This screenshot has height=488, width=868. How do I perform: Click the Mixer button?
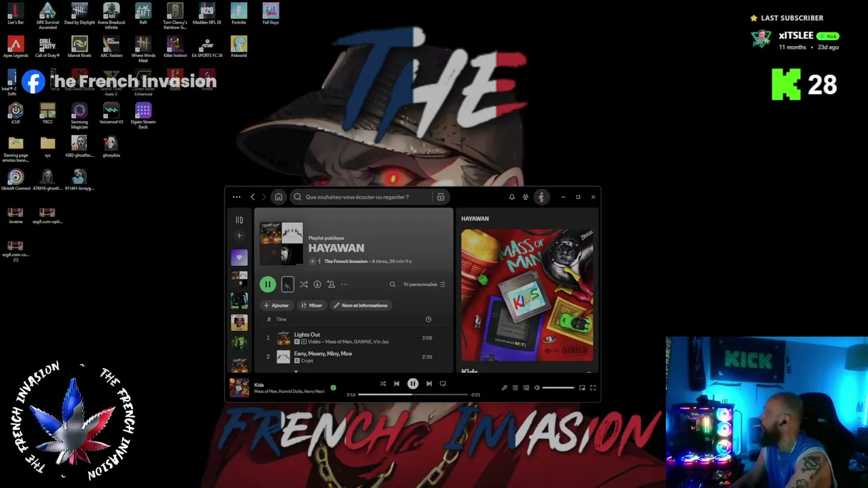[311, 306]
